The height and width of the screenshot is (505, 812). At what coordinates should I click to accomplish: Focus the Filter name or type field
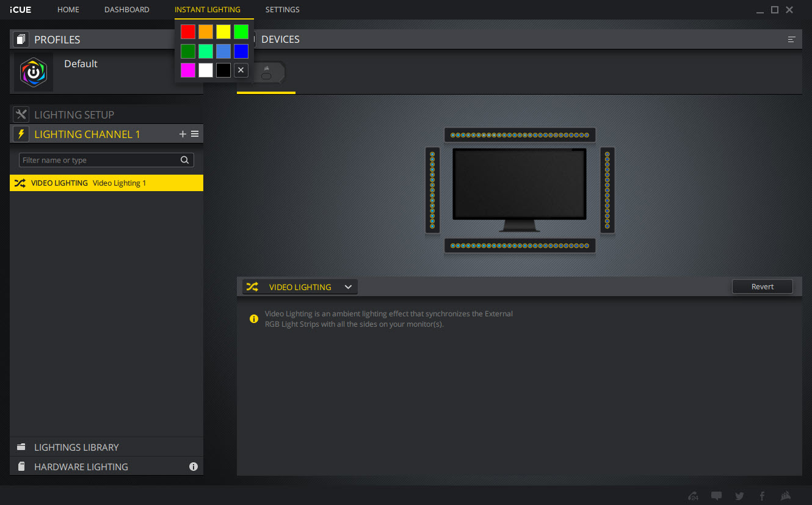click(x=106, y=160)
